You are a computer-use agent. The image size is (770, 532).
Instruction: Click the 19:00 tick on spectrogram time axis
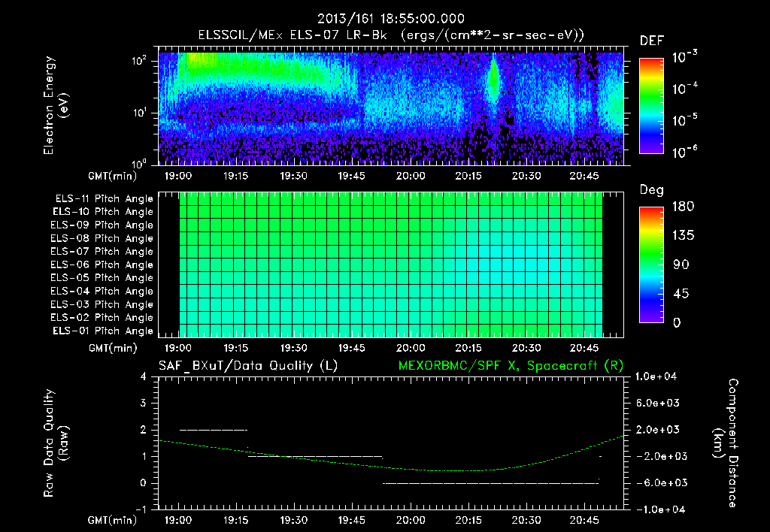(x=177, y=176)
